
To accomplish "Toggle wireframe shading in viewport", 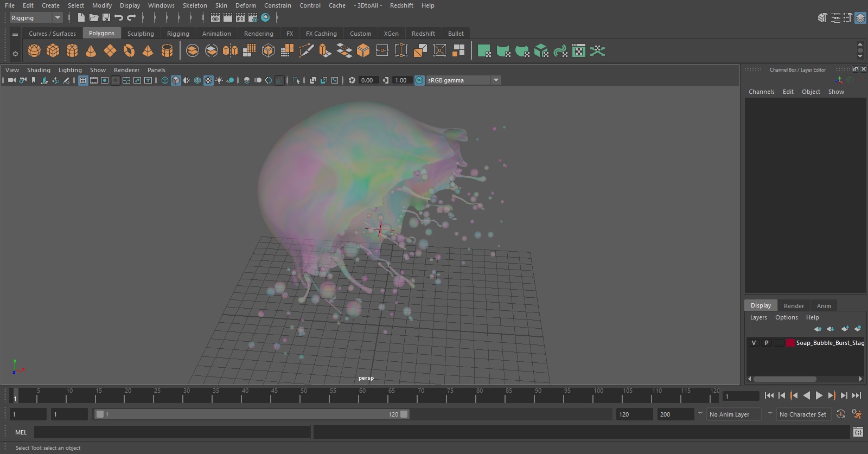I will pos(165,80).
